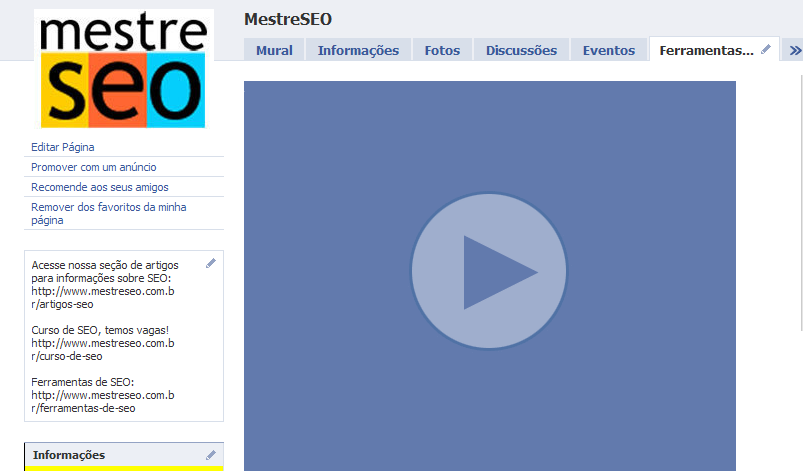Go to the Fotos tab
803x471 pixels.
point(441,50)
